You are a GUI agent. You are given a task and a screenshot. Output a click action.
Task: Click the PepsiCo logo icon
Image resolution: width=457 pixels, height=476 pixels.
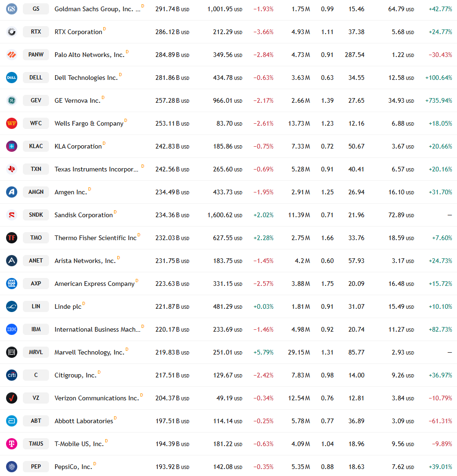(x=12, y=467)
